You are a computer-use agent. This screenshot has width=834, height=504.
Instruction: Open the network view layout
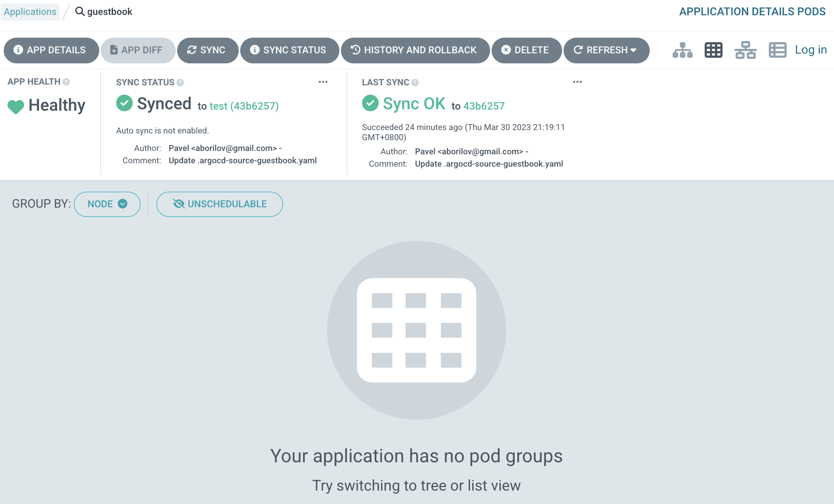coord(745,50)
